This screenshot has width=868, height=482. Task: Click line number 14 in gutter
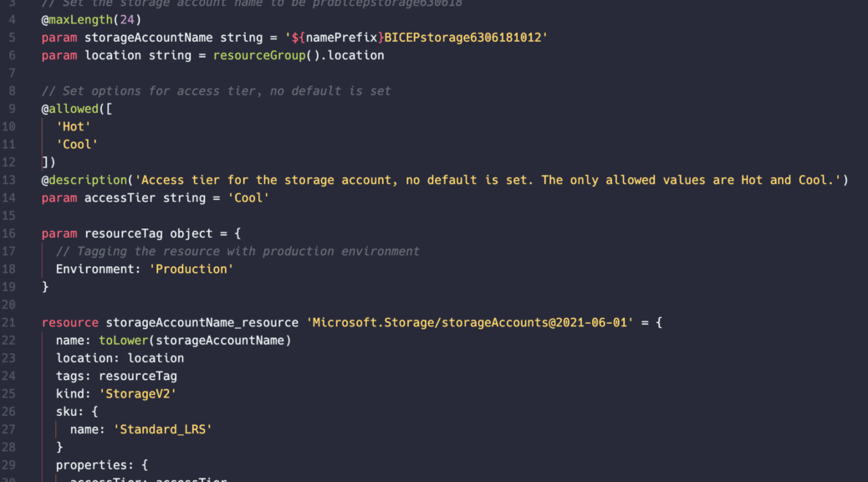pos(8,197)
